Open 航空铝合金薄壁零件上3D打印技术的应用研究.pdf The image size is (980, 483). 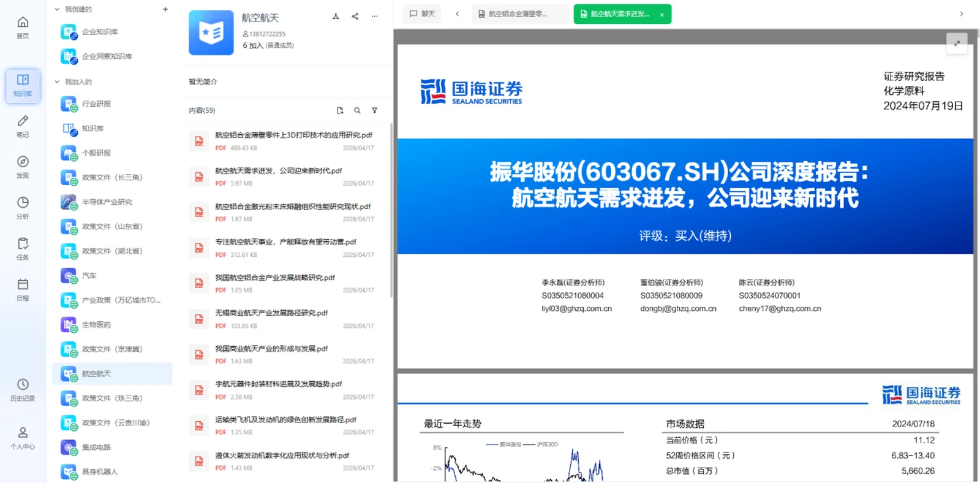(x=284, y=141)
